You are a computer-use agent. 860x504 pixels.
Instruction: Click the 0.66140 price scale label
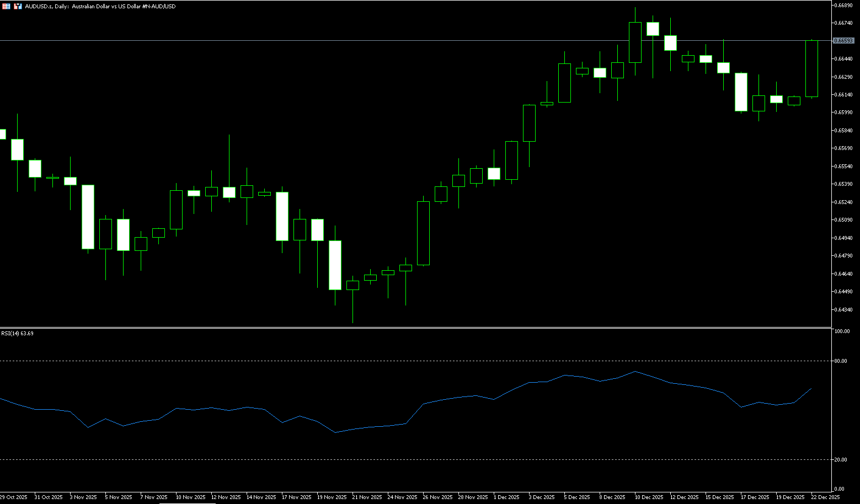[x=843, y=95]
